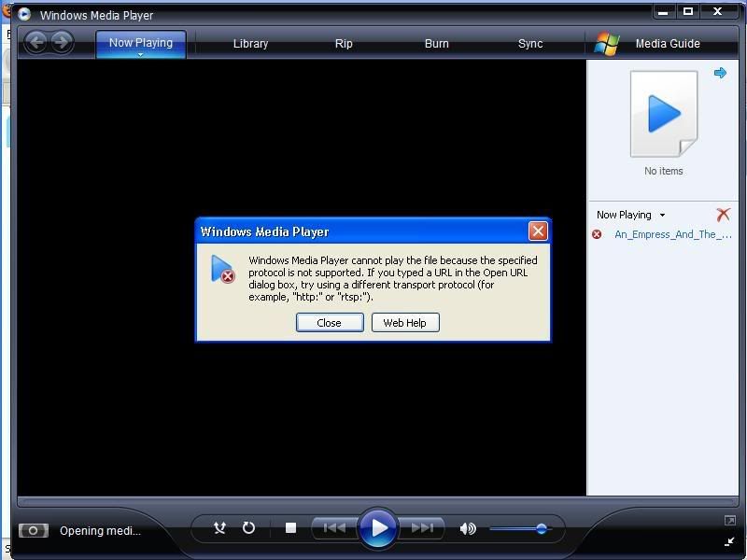
Task: Click the error icon beside An_Empress_And_The playlist item
Action: click(597, 234)
